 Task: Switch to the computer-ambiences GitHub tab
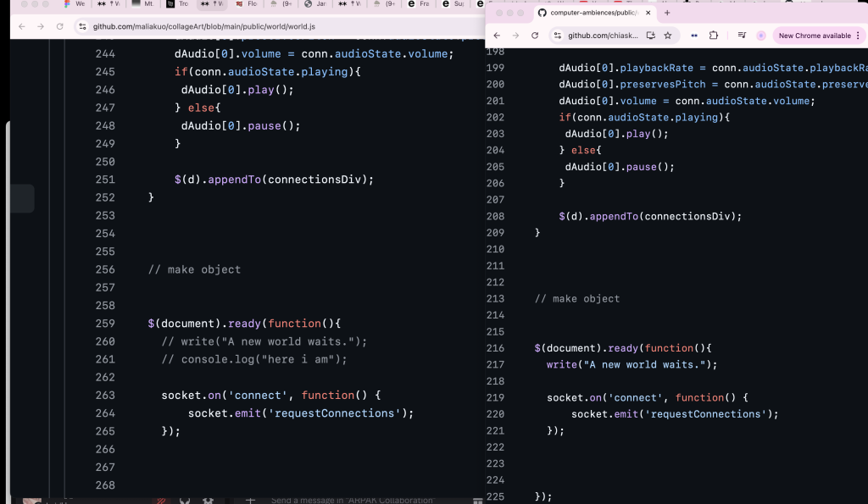pos(593,13)
